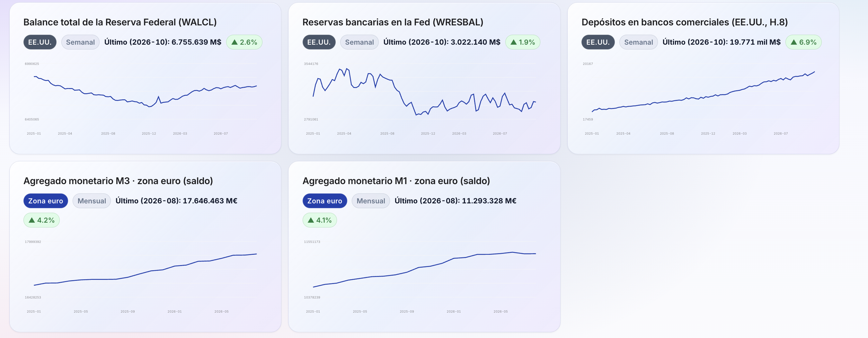The width and height of the screenshot is (868, 338).
Task: Click the value Último (2026-08): 17.646.463 M€
Action: 176,201
